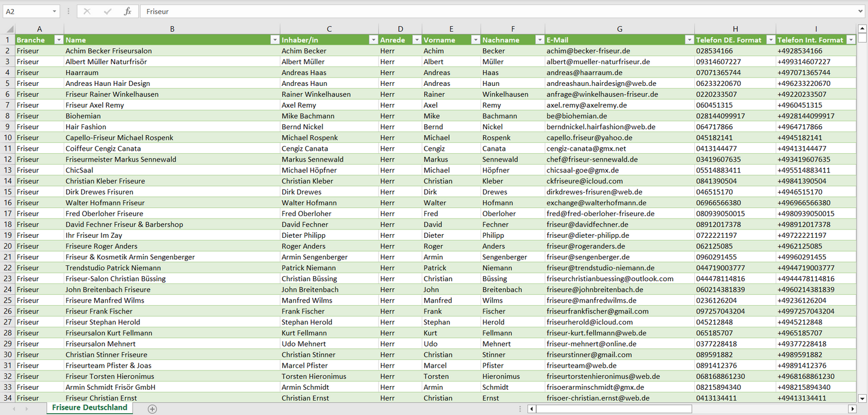Screen dimensions: 868x415
Task: Open the E-Mail column filter dropdown
Action: click(x=688, y=40)
